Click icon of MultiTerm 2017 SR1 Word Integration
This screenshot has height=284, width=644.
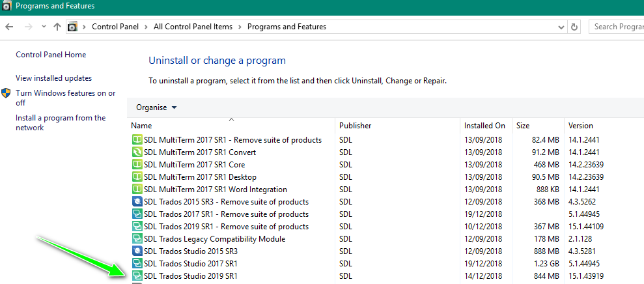(137, 190)
